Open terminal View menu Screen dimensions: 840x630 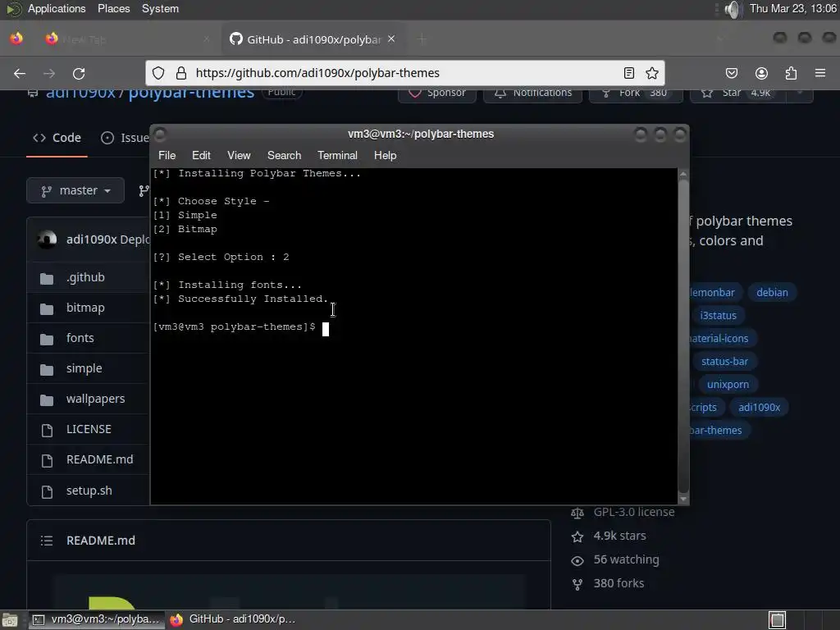239,155
